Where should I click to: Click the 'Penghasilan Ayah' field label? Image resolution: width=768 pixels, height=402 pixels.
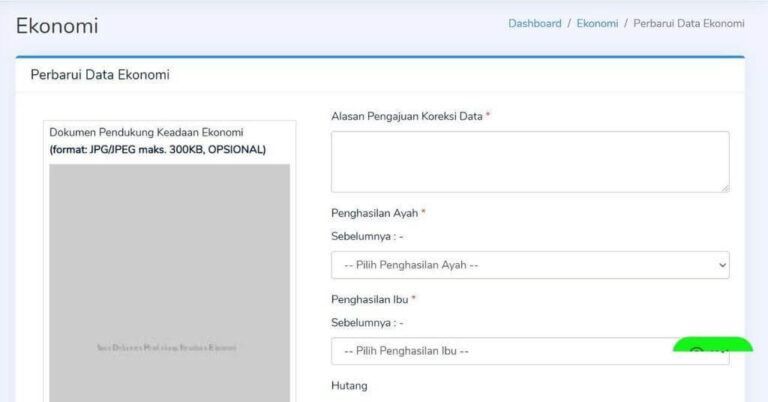point(375,213)
